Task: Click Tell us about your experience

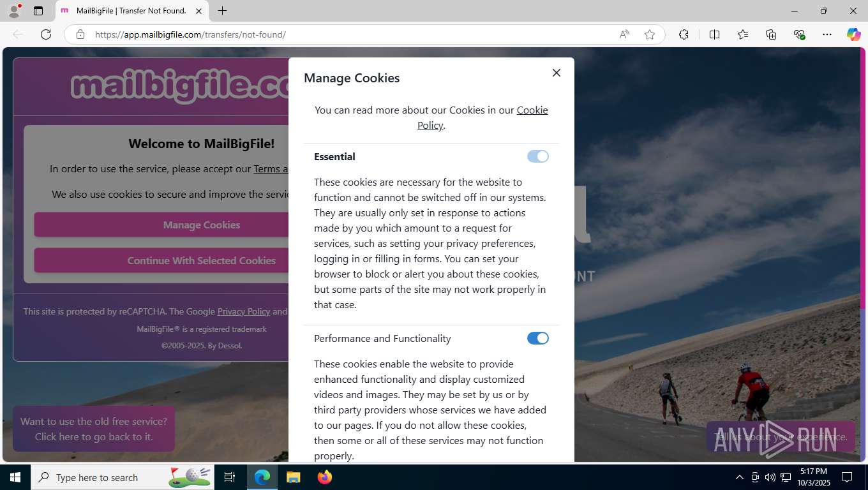Action: point(781,437)
